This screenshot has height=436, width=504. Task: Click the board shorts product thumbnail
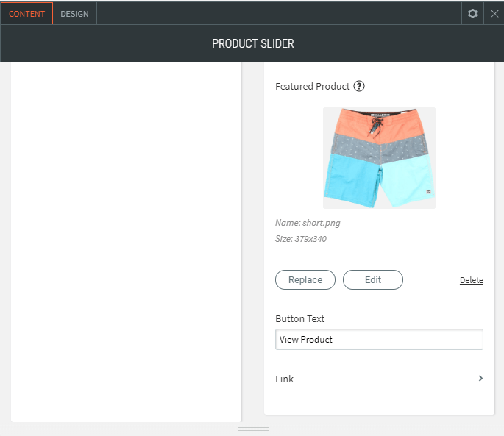379,158
